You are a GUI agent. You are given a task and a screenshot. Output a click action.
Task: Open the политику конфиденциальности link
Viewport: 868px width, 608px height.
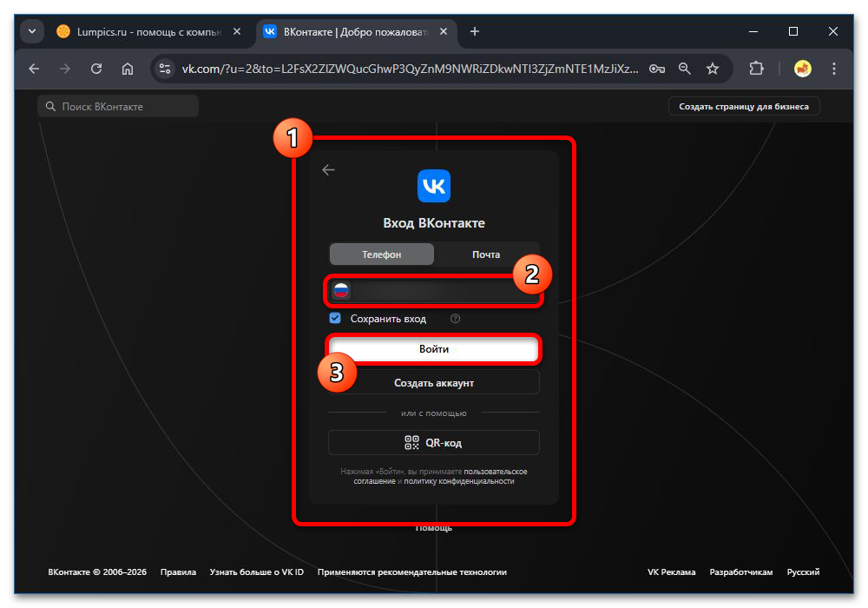[x=459, y=481]
